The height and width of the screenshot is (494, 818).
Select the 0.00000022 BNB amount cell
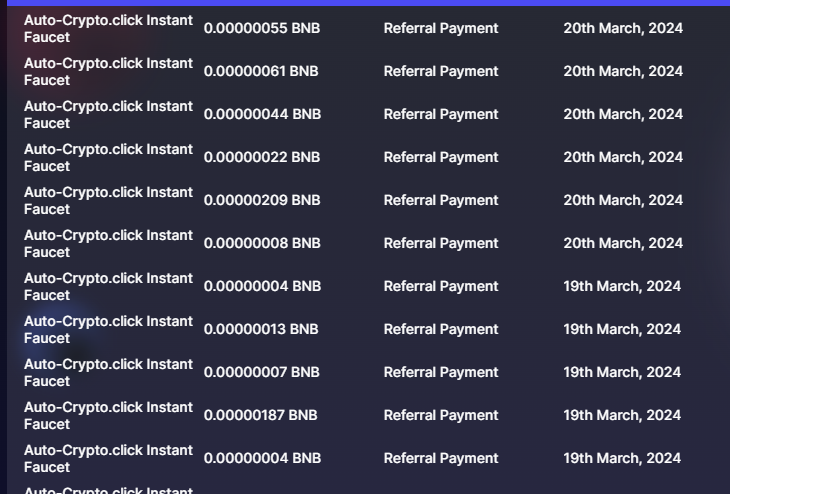[x=262, y=157]
